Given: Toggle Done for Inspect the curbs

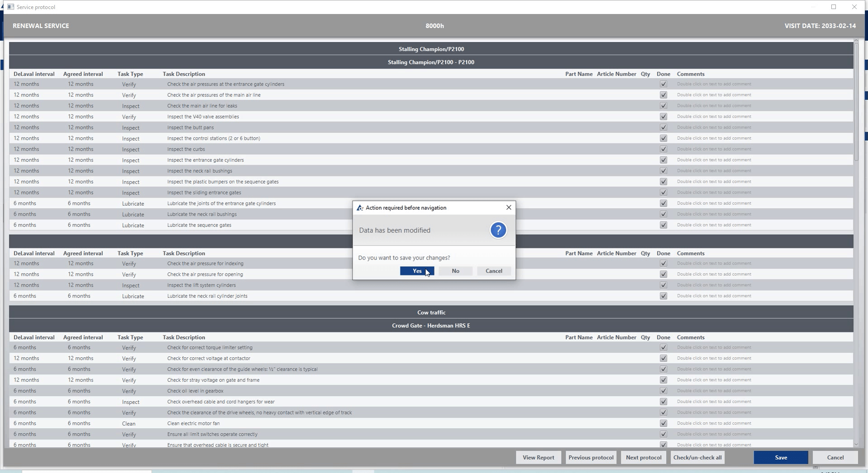Looking at the screenshot, I should (x=663, y=149).
